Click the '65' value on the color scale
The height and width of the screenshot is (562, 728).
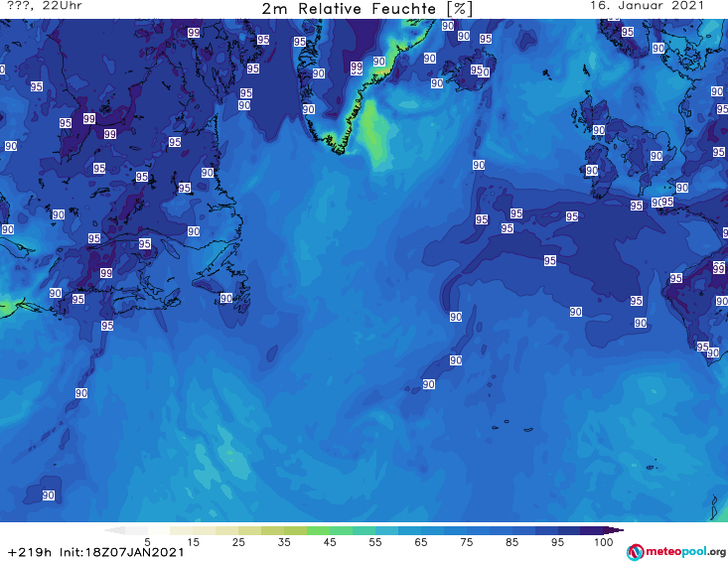point(421,542)
